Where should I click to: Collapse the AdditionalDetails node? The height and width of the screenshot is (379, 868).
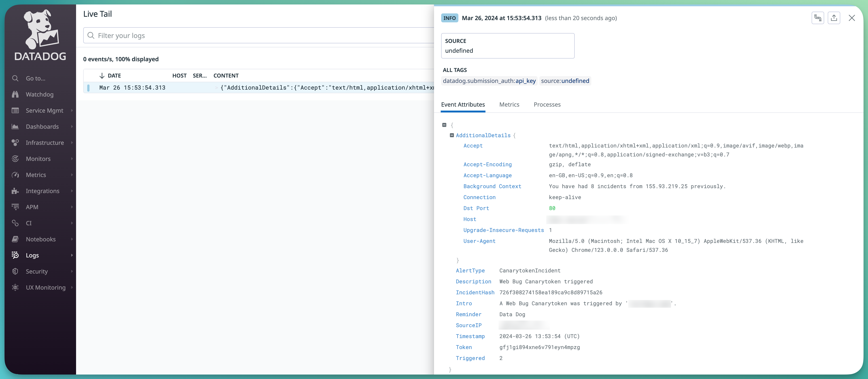(452, 135)
